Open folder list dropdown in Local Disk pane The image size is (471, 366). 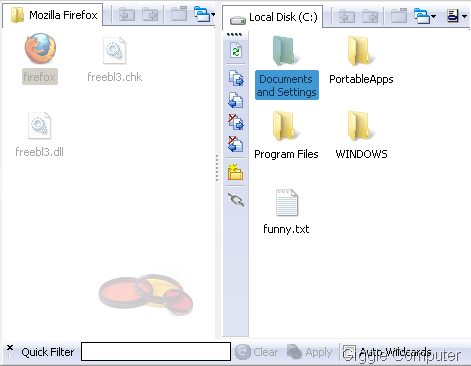pos(424,16)
